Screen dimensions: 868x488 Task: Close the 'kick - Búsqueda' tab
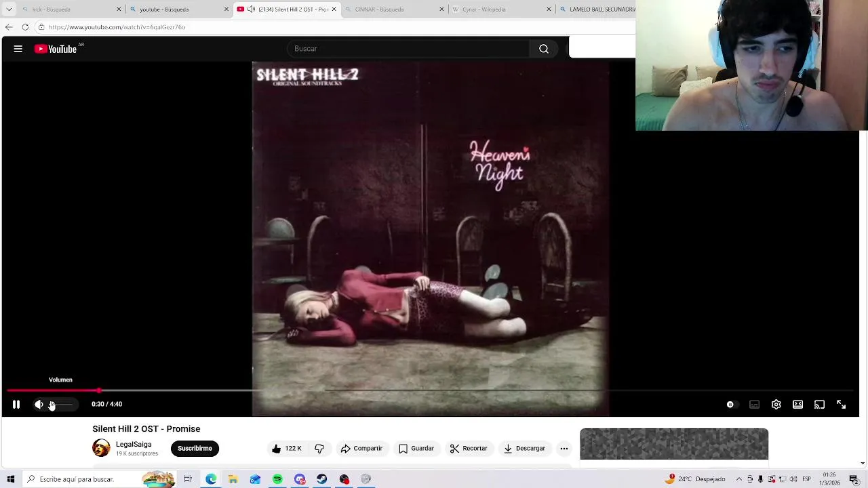[x=119, y=9]
